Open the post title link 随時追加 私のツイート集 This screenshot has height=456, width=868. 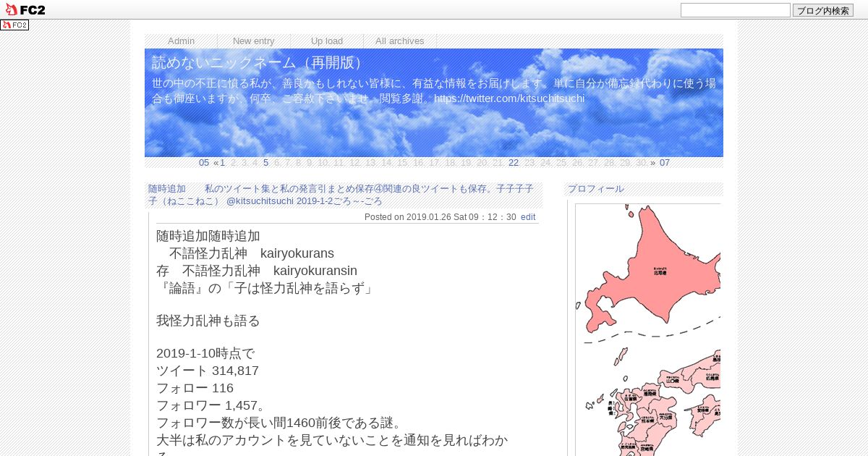point(341,195)
